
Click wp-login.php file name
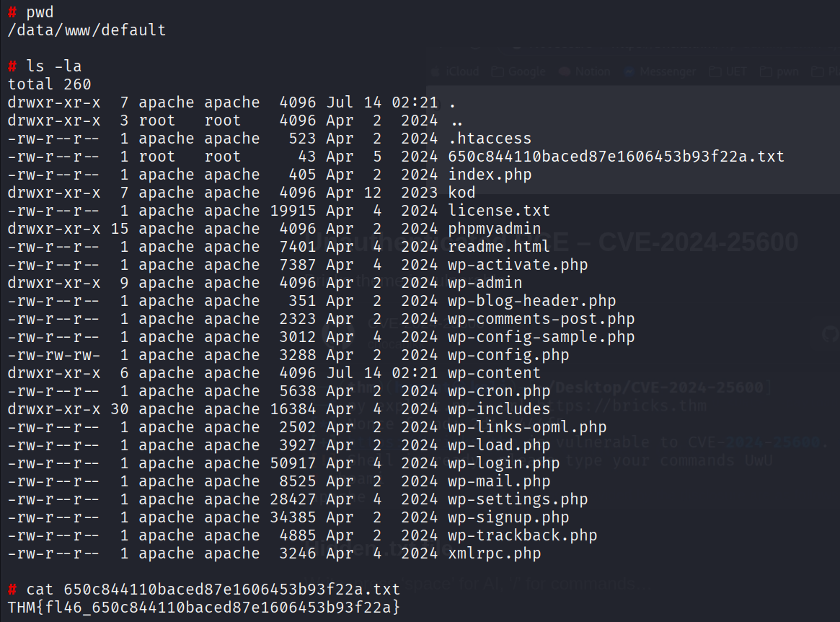point(503,463)
